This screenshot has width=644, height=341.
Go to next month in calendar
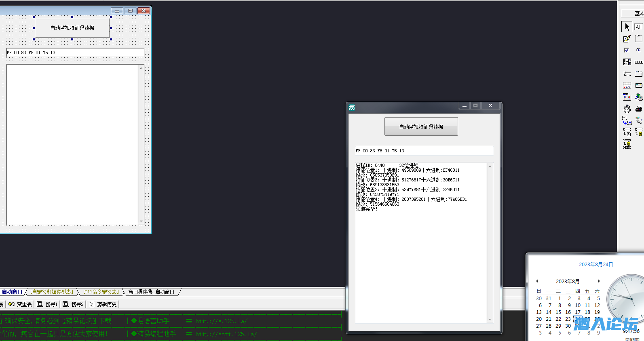pos(599,281)
